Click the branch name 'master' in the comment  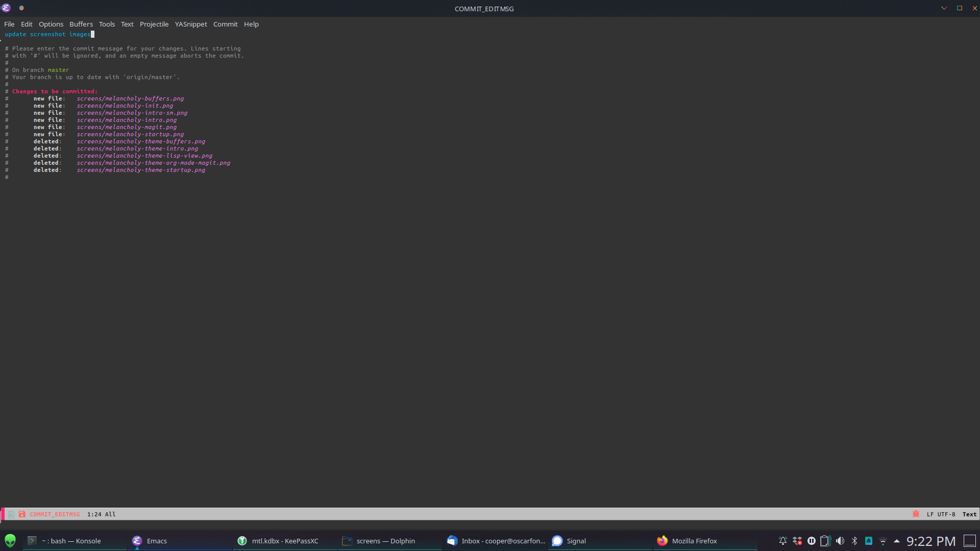[x=58, y=70]
